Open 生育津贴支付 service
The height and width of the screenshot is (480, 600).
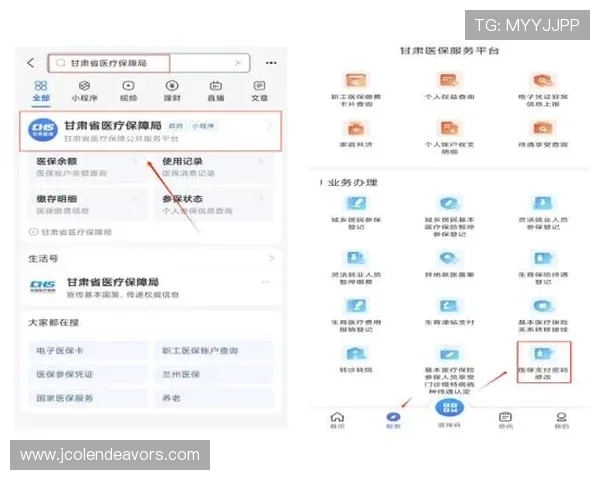pyautogui.click(x=449, y=312)
